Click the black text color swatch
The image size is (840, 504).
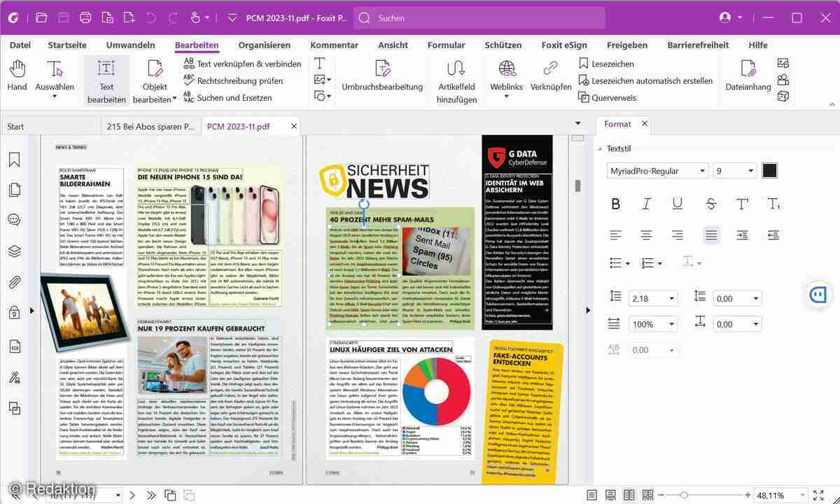(x=769, y=171)
